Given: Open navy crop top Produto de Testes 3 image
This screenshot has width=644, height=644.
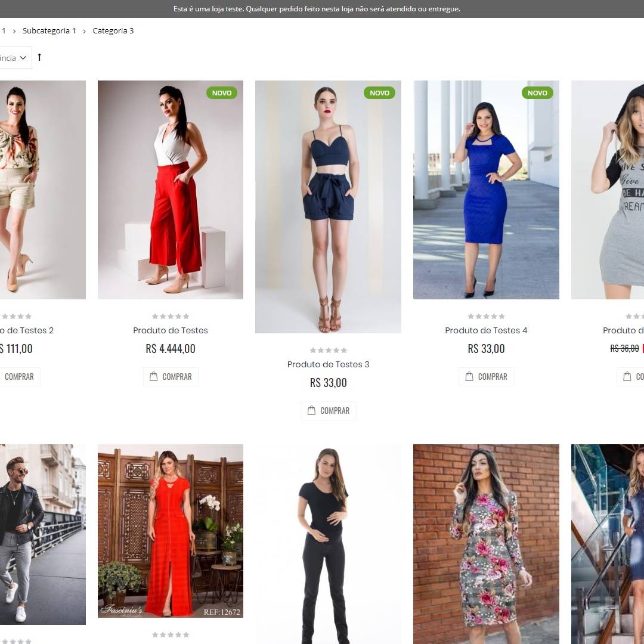Looking at the screenshot, I should (328, 206).
